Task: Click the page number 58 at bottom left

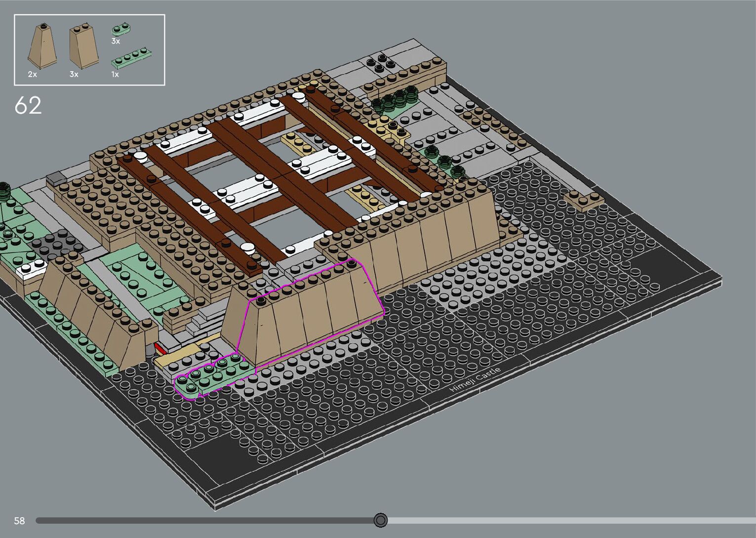Action: [19, 521]
